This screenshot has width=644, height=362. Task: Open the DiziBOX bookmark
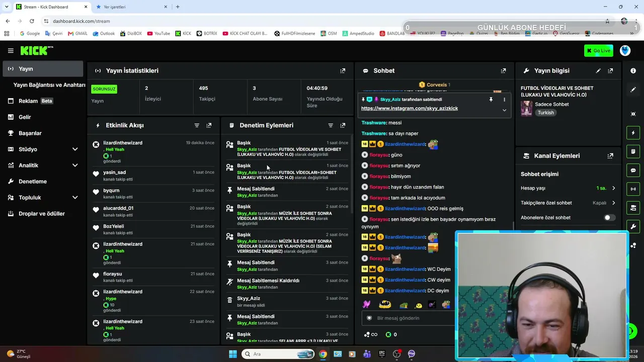(x=130, y=34)
